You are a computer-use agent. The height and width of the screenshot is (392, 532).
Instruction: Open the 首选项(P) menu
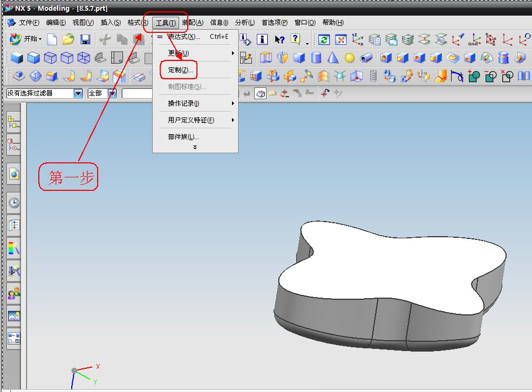pyautogui.click(x=275, y=23)
